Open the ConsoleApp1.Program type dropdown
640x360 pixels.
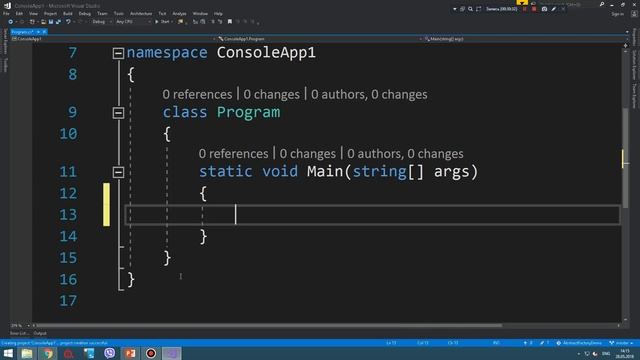[319, 39]
